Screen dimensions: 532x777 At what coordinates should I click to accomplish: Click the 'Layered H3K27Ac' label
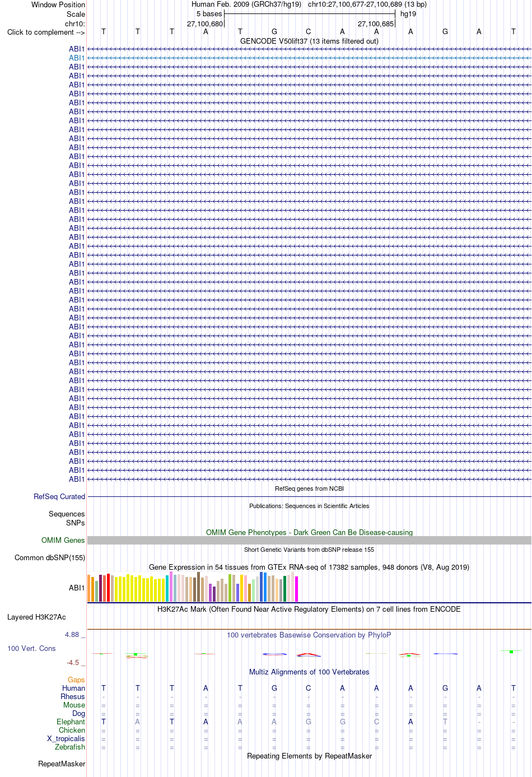tap(36, 617)
